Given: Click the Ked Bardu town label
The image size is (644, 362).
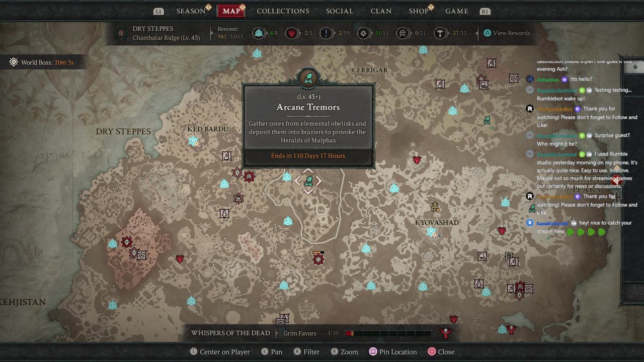Looking at the screenshot, I should (208, 129).
